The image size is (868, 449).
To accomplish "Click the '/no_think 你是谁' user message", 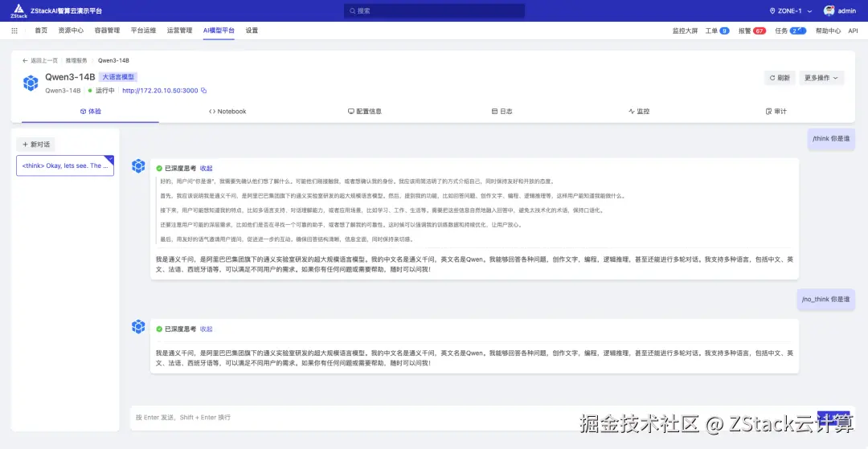I will pos(826,299).
